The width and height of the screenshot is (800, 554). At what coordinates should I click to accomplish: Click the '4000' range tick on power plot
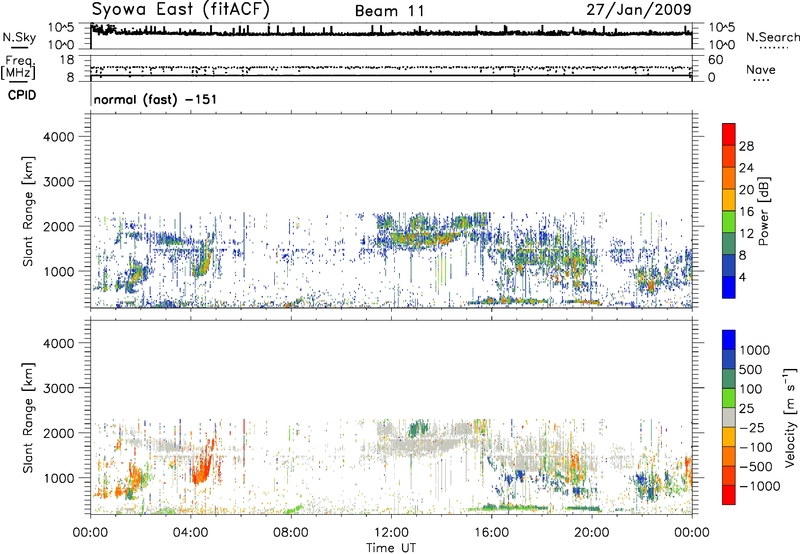click(58, 137)
